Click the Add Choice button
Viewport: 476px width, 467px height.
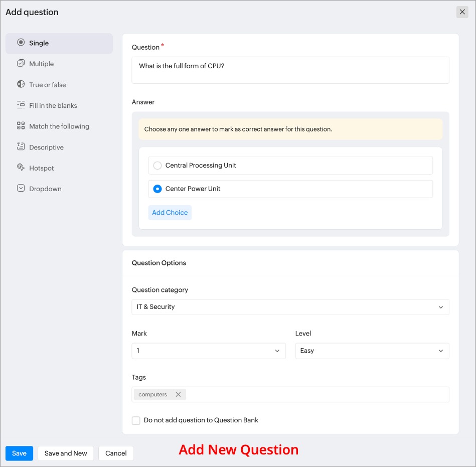click(170, 213)
